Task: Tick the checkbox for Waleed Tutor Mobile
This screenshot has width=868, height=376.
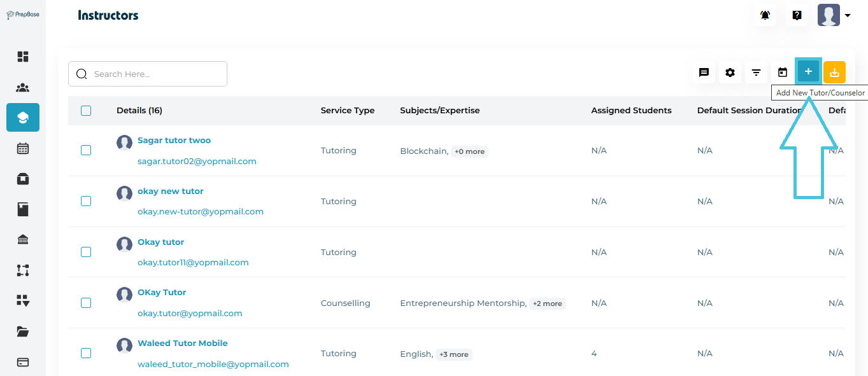Action: (86, 353)
